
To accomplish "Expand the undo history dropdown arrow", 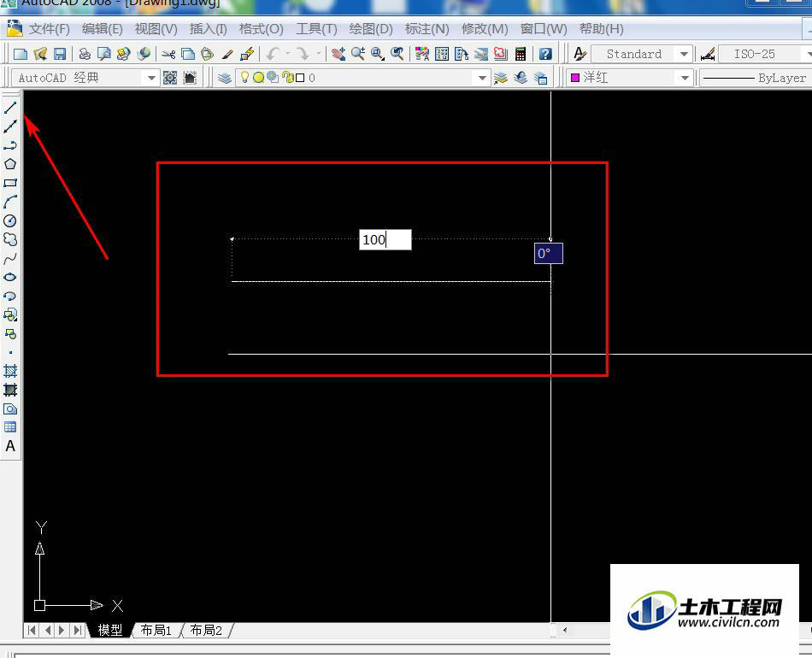I will [x=288, y=54].
